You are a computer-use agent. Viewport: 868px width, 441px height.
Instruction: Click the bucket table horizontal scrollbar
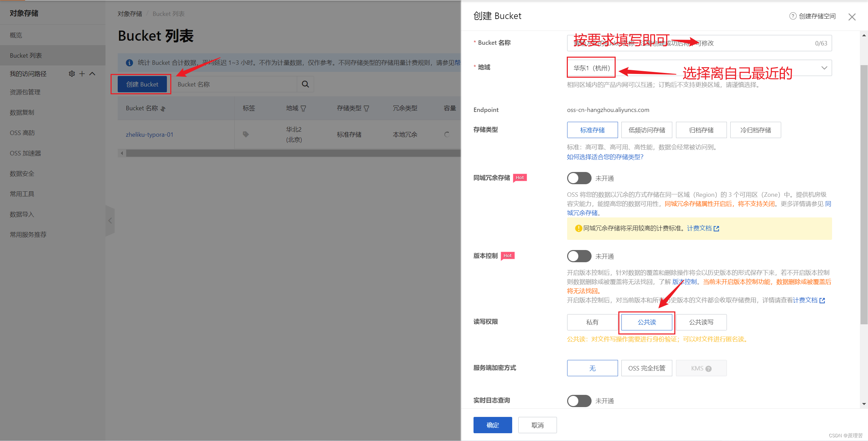click(x=293, y=153)
